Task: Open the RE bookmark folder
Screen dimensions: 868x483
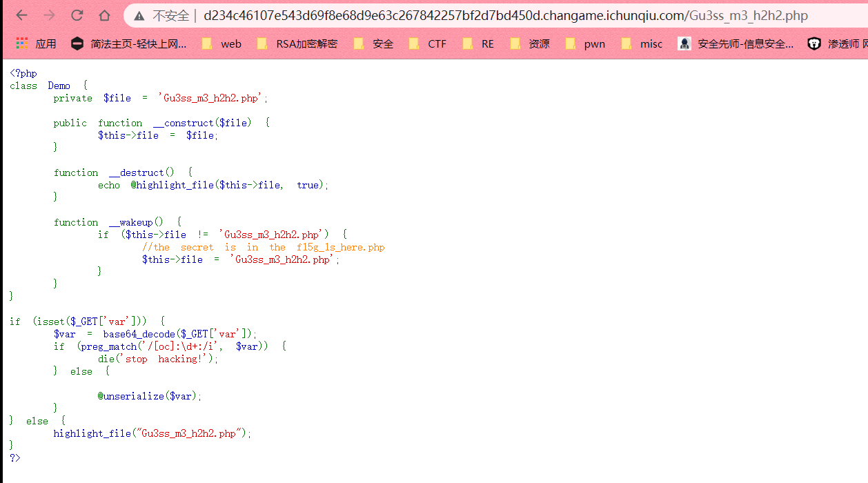Action: tap(479, 43)
